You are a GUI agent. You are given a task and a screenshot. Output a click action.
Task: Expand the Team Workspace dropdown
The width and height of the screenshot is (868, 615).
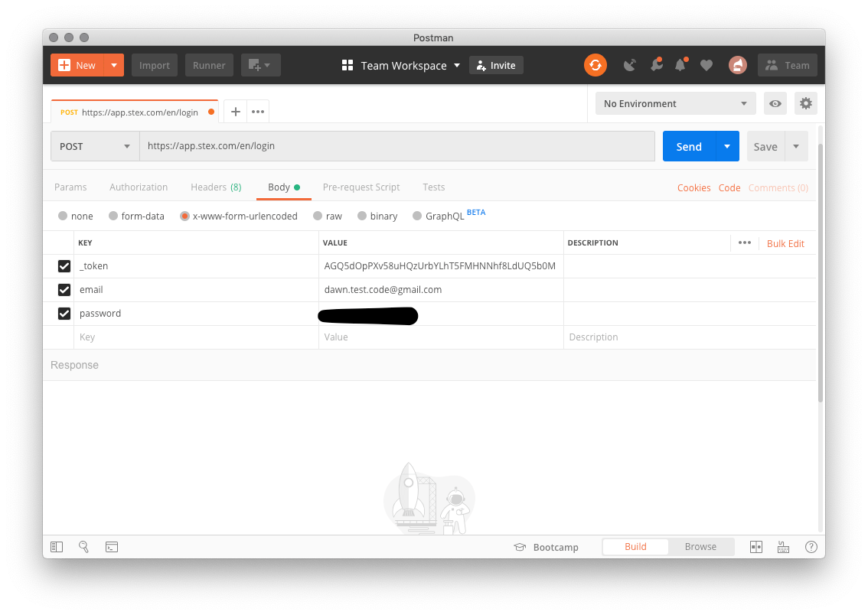pos(457,65)
